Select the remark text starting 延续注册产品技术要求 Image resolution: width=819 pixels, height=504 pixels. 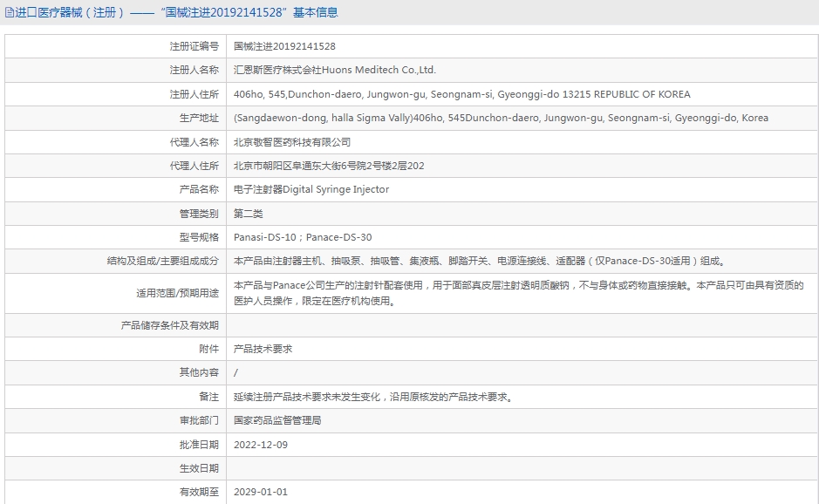point(374,397)
